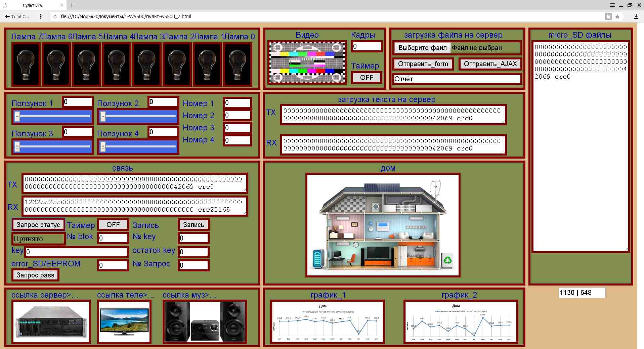Click the Ползунок 1 slider track
Image resolution: width=644 pixels, height=349 pixels.
click(x=52, y=117)
